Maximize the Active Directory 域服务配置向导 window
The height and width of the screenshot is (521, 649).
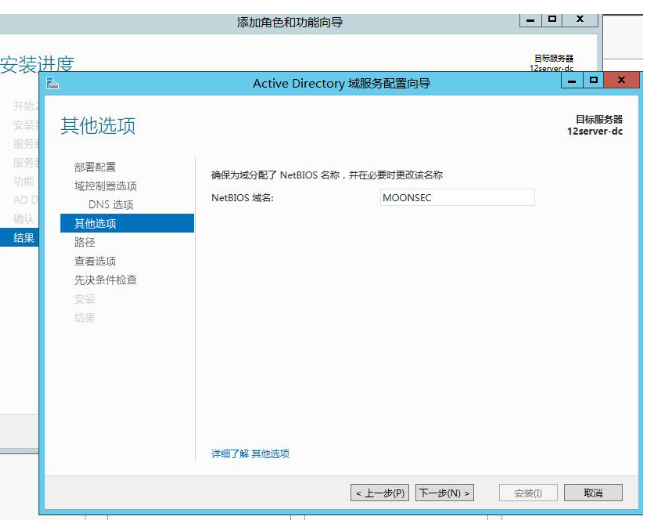point(594,80)
